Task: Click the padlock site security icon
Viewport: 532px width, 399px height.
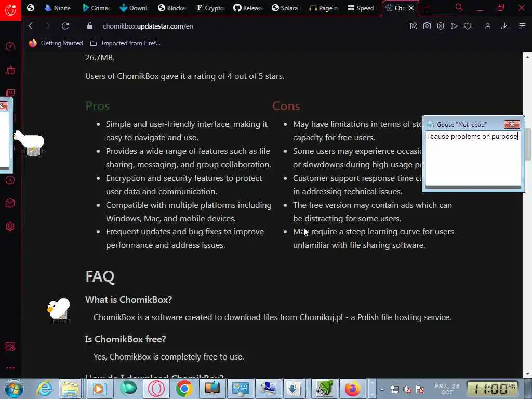Action: coord(89,26)
